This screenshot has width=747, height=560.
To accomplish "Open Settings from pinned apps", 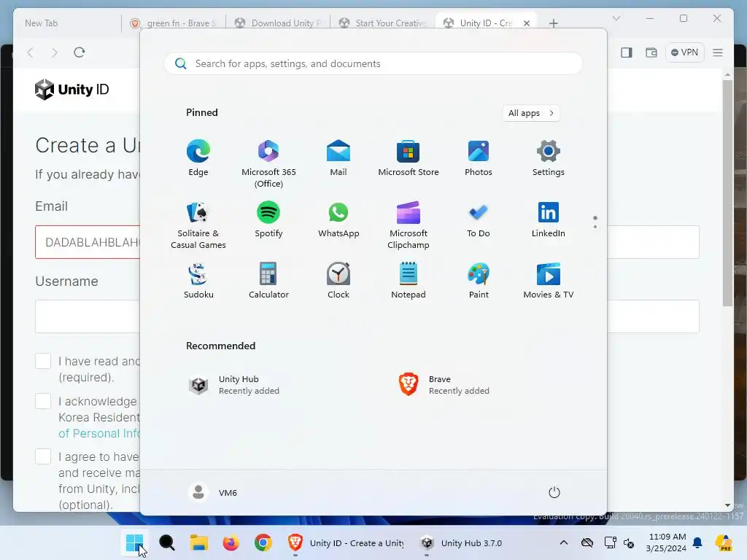I will (x=549, y=158).
